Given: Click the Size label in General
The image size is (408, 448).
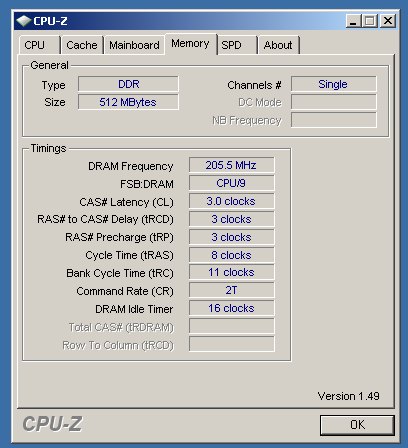Looking at the screenshot, I should pos(55,102).
